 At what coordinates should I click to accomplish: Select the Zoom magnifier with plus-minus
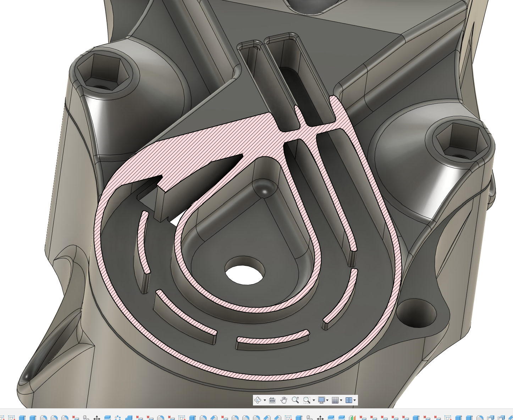point(295,400)
